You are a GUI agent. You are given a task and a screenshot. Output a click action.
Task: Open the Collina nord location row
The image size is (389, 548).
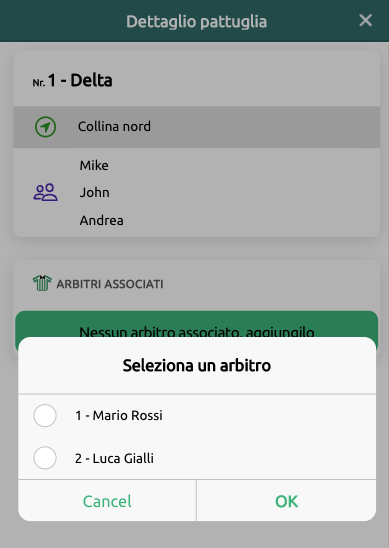click(196, 127)
